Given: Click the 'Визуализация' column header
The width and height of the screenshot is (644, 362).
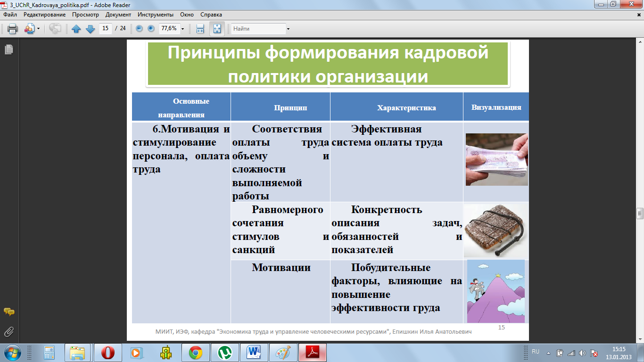Looking at the screenshot, I should 496,107.
